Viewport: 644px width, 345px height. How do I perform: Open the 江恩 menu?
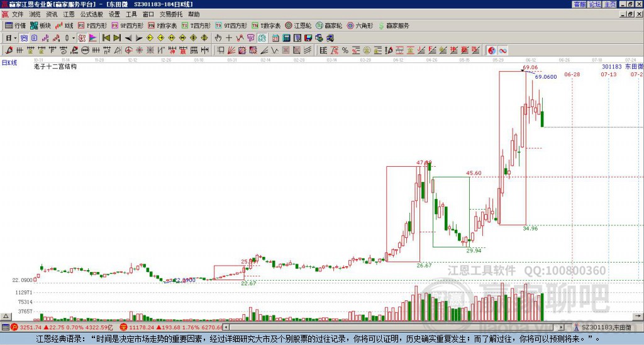[69, 14]
